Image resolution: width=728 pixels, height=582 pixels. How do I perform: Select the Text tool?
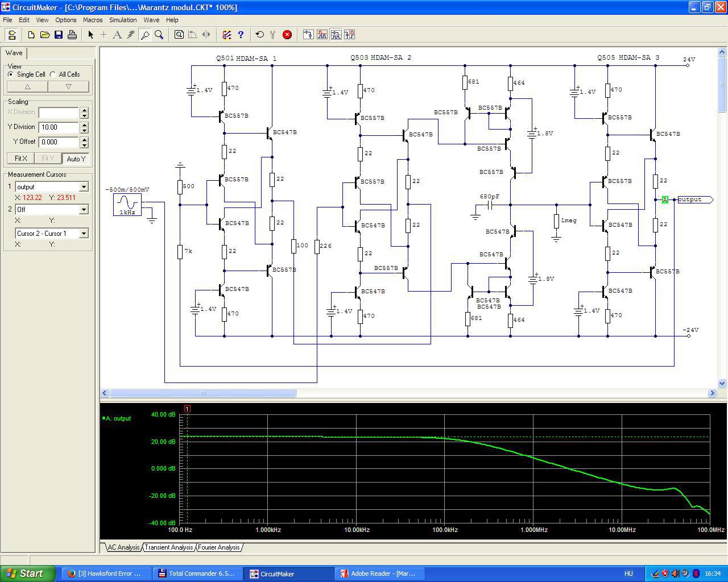(118, 35)
